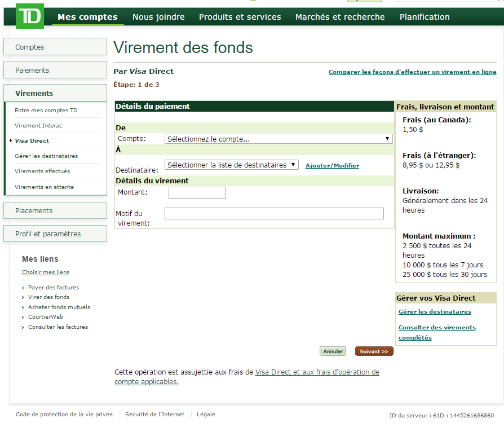Click the text "Étape: 1 de 3"
The image size is (504, 427).
coord(136,85)
